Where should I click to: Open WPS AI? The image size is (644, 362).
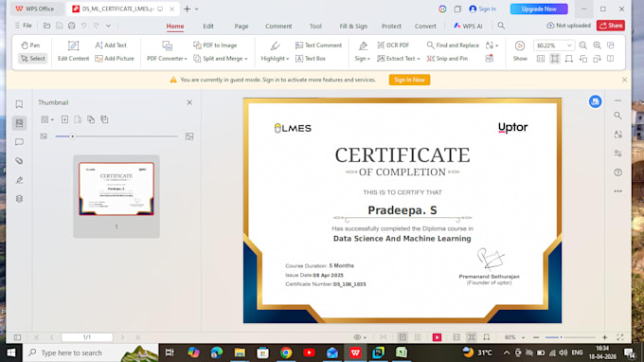click(x=468, y=26)
